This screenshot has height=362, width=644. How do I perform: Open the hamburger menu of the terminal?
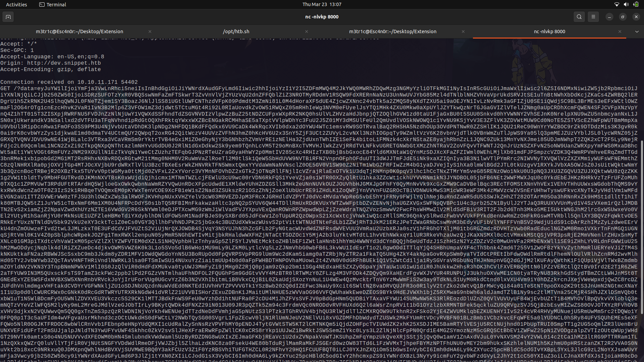point(593,16)
